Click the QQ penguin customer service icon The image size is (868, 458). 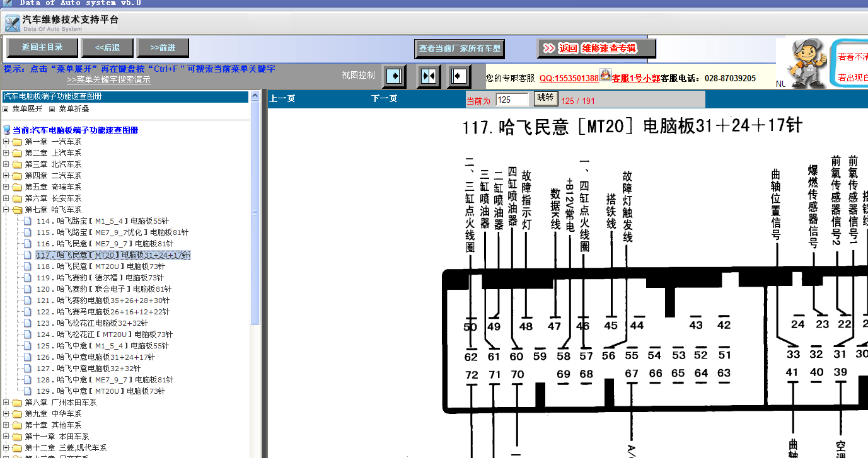pos(606,75)
